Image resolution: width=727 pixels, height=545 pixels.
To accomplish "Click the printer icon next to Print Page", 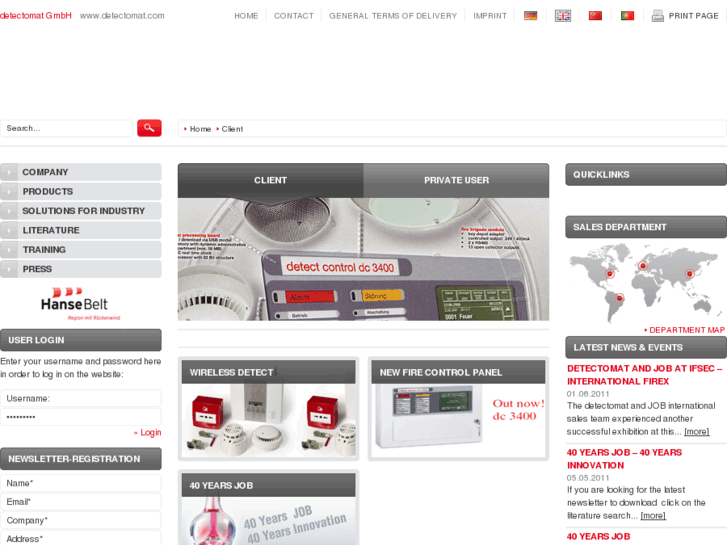I will pyautogui.click(x=657, y=16).
